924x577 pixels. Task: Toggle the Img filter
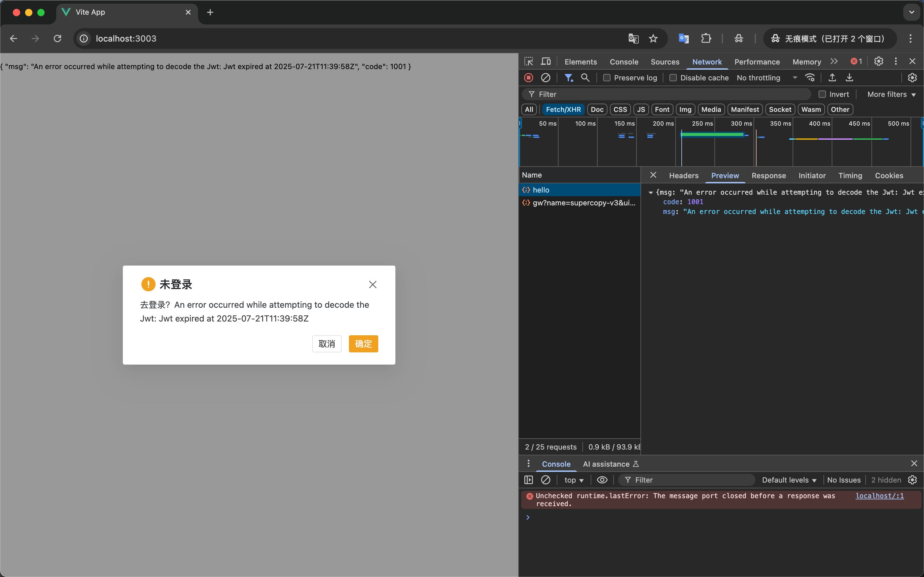pyautogui.click(x=685, y=109)
